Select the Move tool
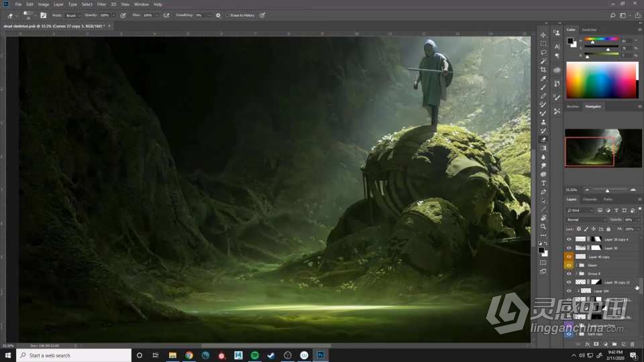 click(543, 35)
